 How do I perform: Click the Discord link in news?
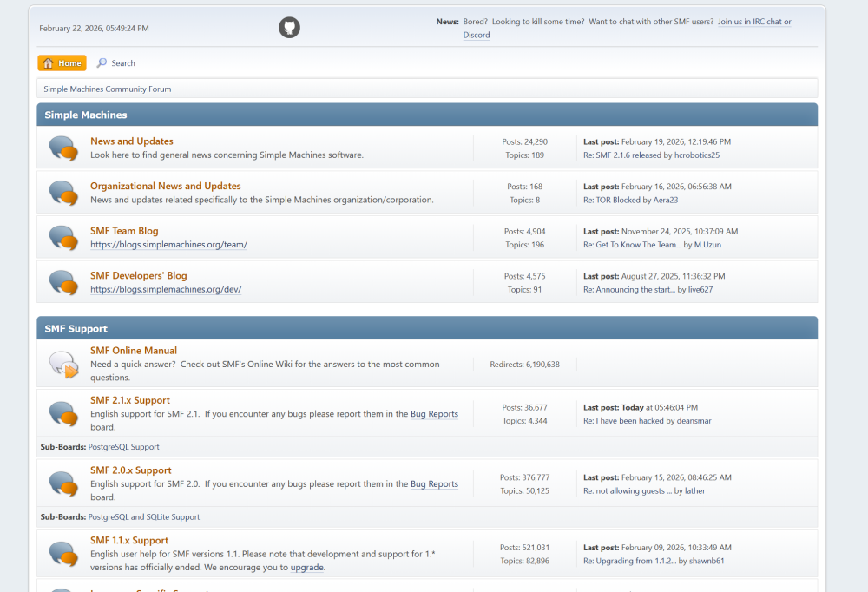coord(477,35)
